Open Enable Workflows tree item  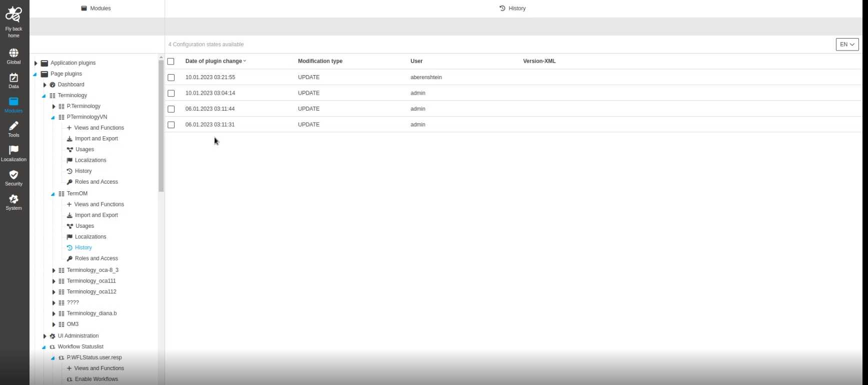[97, 379]
